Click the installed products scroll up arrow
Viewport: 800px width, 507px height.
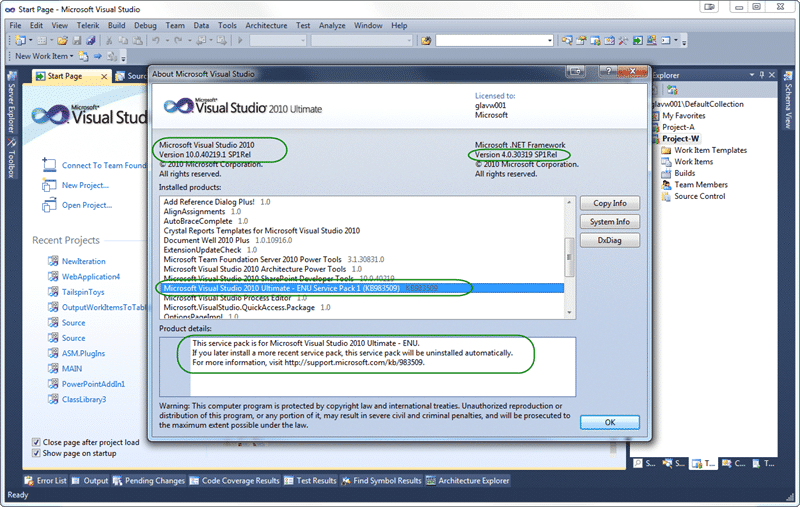tap(569, 202)
